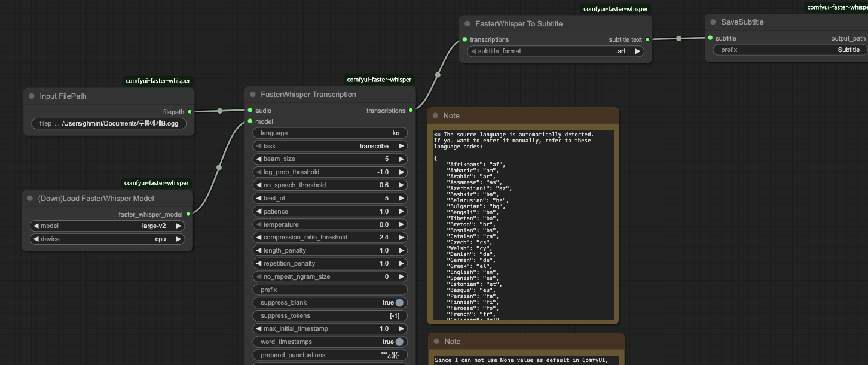Click the log_prob_threshold value slider
Image resolution: width=868 pixels, height=365 pixels.
(x=330, y=172)
